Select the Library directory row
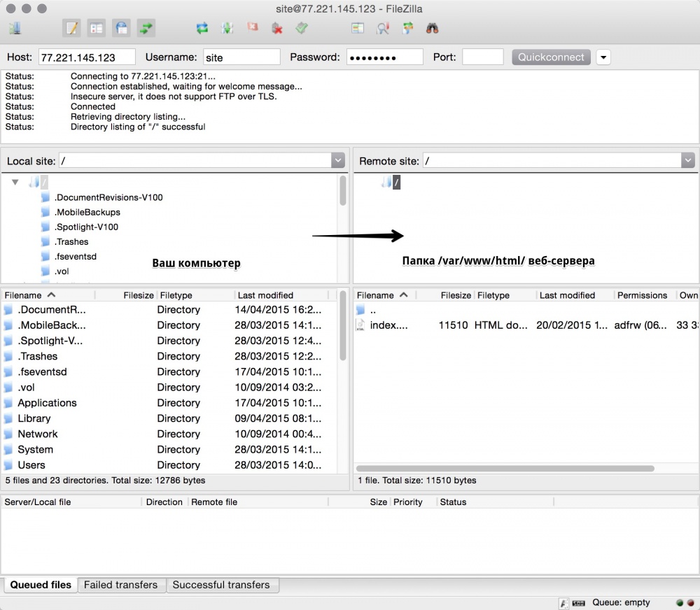This screenshot has height=610, width=700. tap(169, 418)
